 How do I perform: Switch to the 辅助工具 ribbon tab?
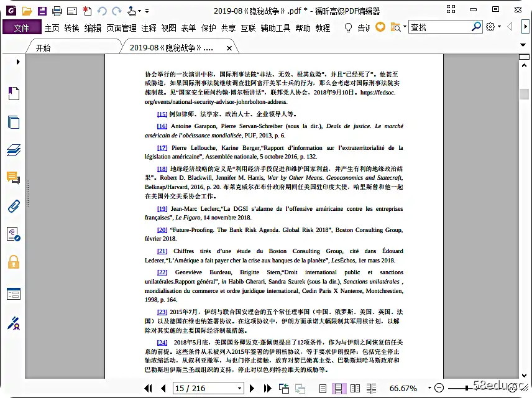click(x=275, y=28)
